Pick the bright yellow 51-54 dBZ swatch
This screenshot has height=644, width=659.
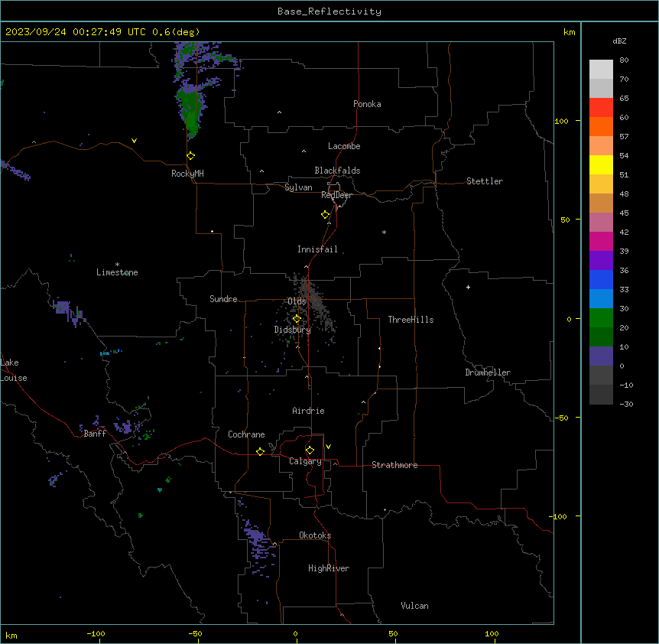[x=601, y=165]
